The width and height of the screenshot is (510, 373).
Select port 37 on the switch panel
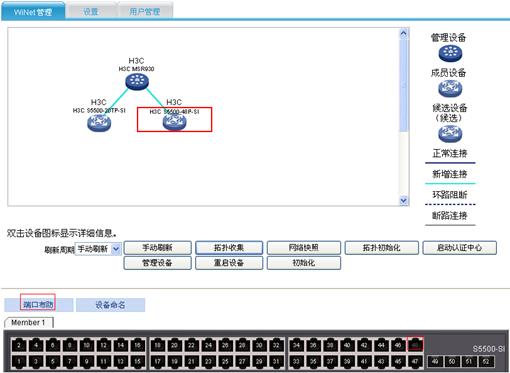click(x=330, y=361)
